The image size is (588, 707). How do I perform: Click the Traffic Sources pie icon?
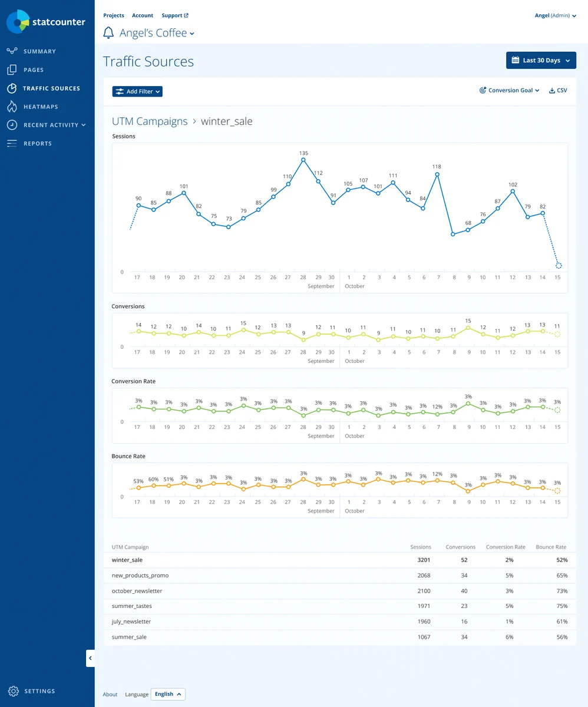[12, 88]
